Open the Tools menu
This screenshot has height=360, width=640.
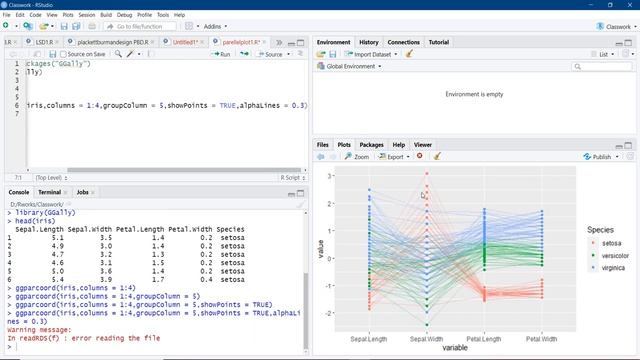163,15
